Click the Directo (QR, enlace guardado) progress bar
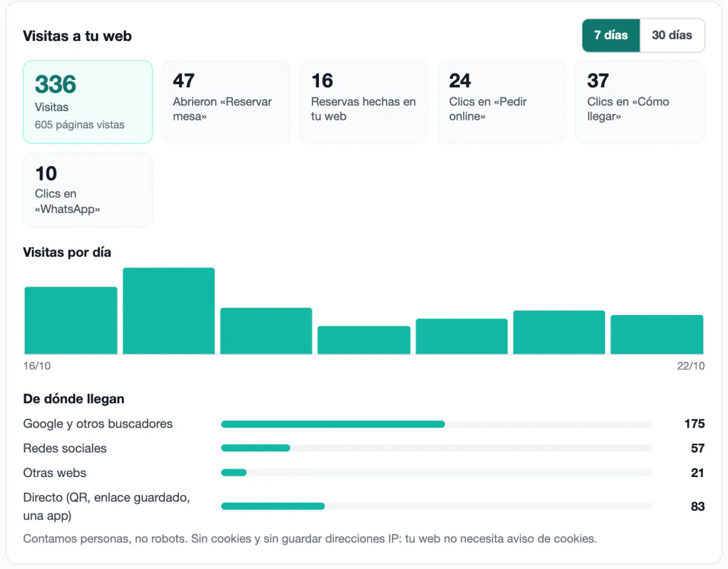Screen dimensions: 728x569 click(x=436, y=506)
